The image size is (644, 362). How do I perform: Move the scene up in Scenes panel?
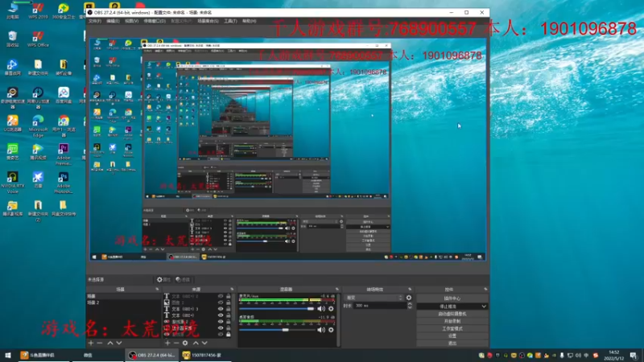(110, 343)
